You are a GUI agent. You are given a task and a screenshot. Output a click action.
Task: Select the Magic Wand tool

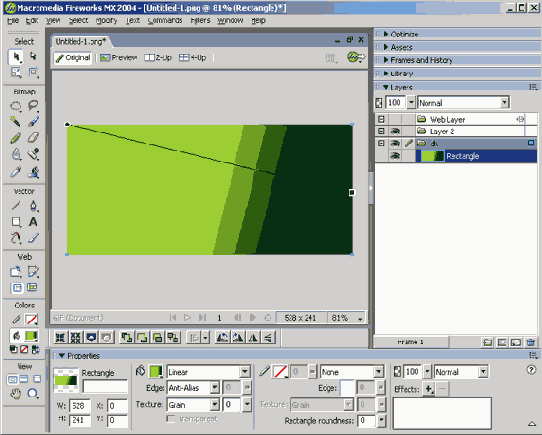pos(15,121)
